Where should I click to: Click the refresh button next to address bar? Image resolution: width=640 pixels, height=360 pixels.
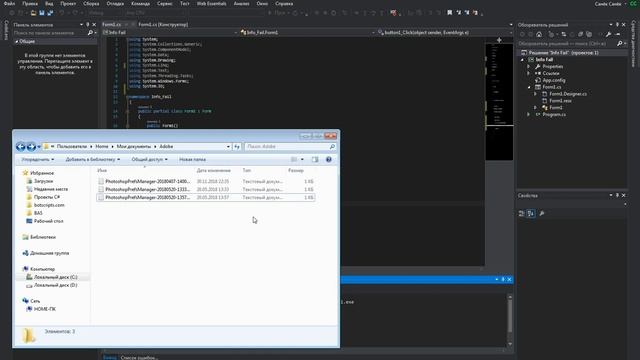point(237,147)
